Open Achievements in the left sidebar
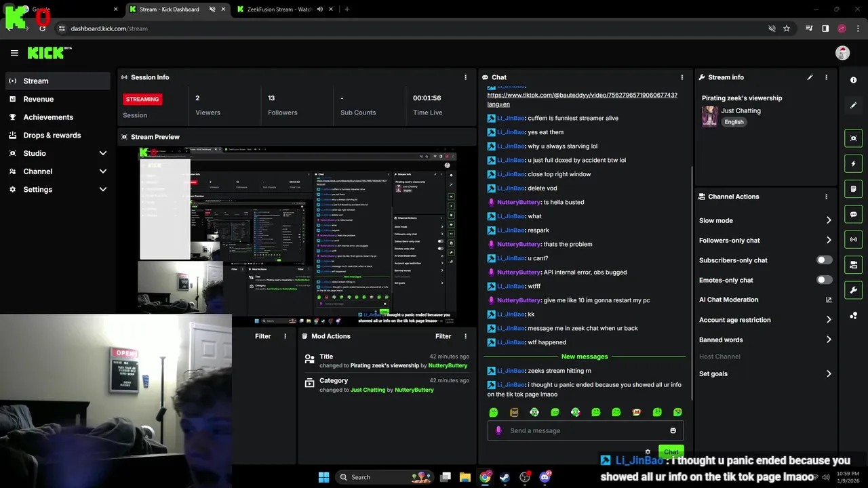 click(x=58, y=117)
